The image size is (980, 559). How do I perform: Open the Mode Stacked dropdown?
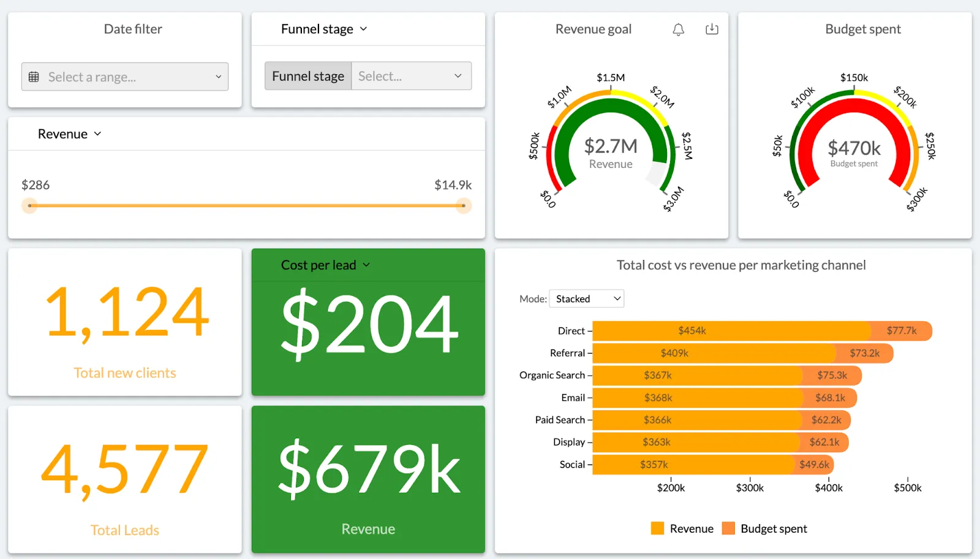tap(587, 299)
